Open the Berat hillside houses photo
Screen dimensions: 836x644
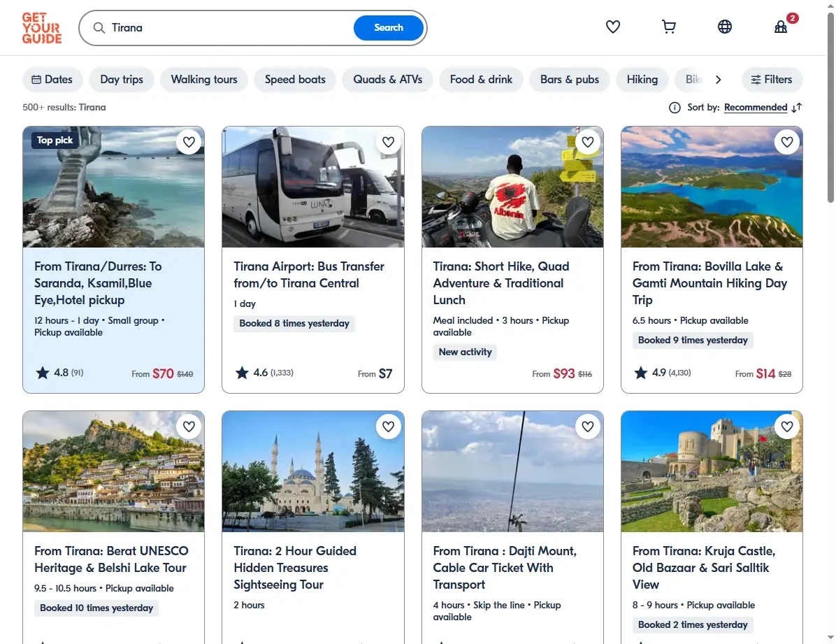[x=113, y=471]
